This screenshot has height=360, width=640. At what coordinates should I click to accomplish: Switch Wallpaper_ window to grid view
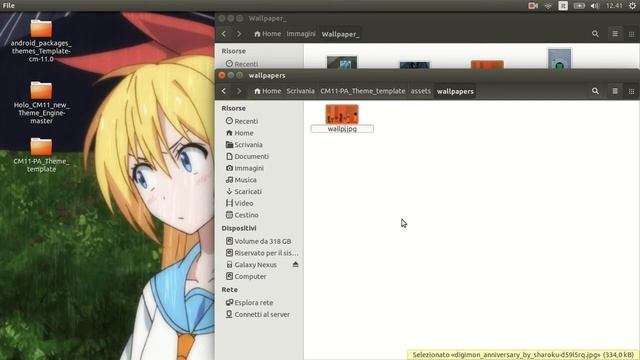coord(631,34)
